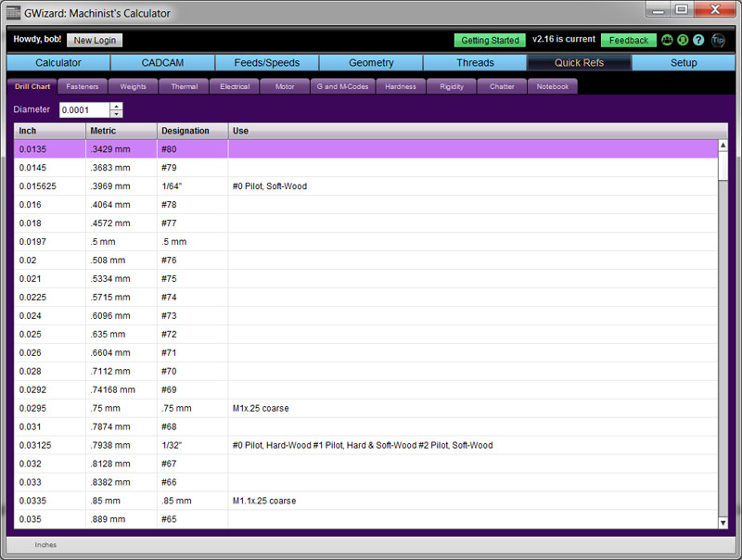Viewport: 742px width, 560px height.
Task: Click the 0.016 inch cell
Action: pyautogui.click(x=50, y=205)
